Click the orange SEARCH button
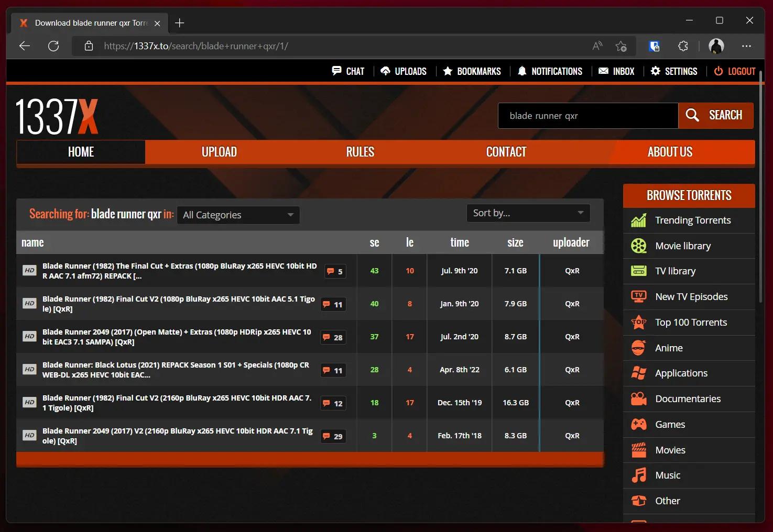 tap(716, 115)
